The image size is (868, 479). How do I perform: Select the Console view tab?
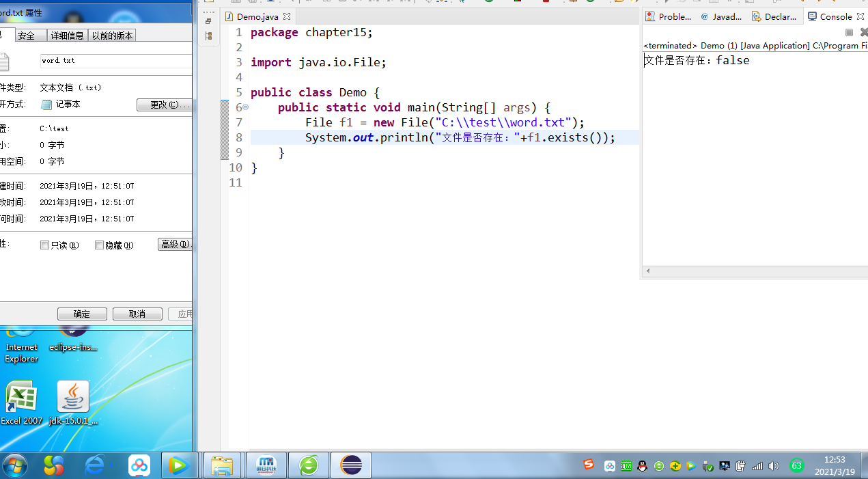tap(836, 16)
